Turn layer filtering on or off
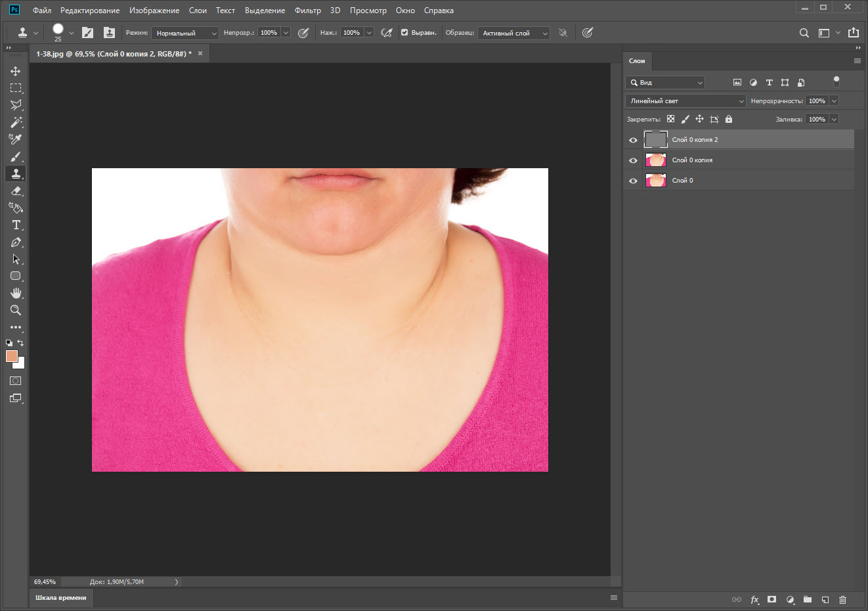Viewport: 868px width, 611px height. click(836, 81)
